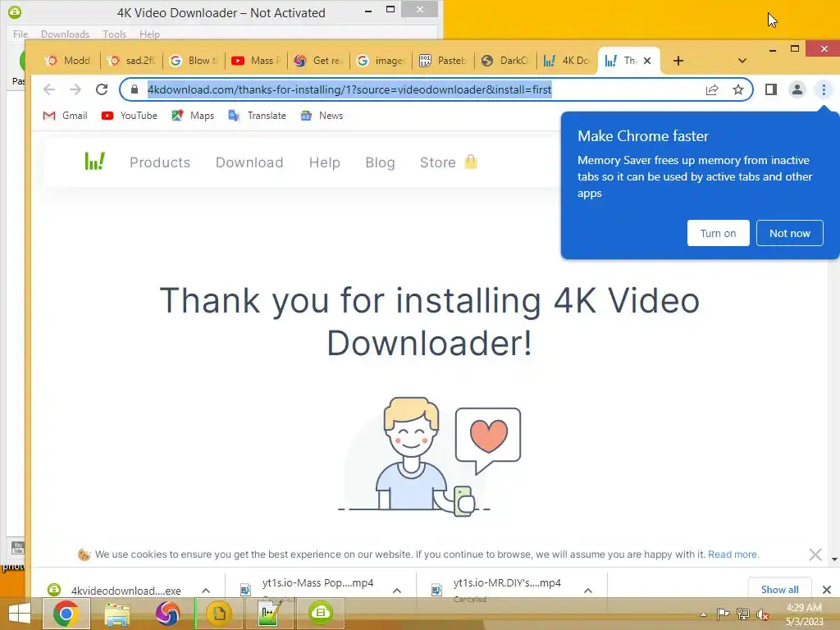Viewport: 840px width, 630px height.
Task: Open the News bookmark
Action: tap(322, 116)
